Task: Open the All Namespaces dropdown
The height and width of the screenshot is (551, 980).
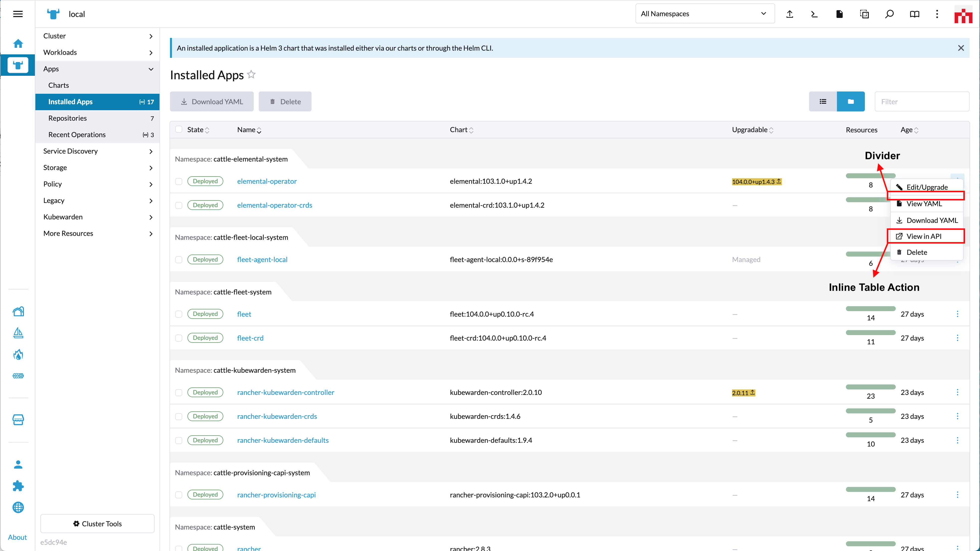Action: [705, 14]
